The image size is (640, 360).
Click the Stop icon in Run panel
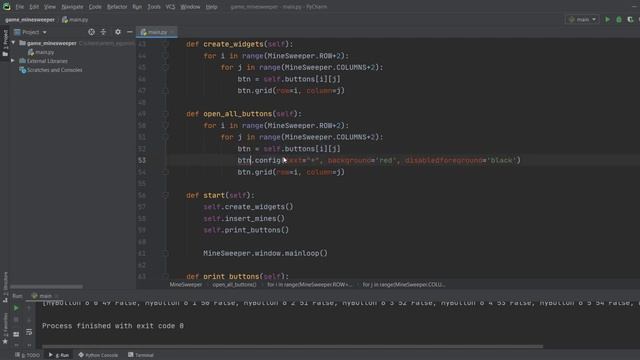pos(16,320)
